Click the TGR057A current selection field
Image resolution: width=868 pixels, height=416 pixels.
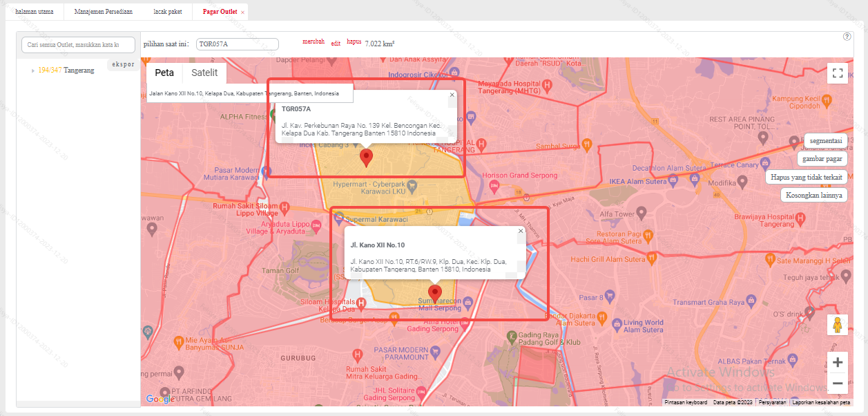[x=238, y=44]
